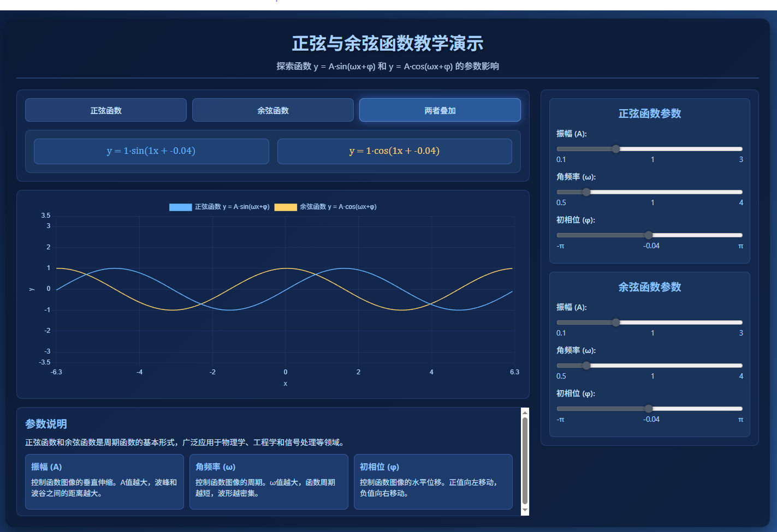
Task: Adjust the sine 角频率 (ω) slider
Action: [586, 192]
